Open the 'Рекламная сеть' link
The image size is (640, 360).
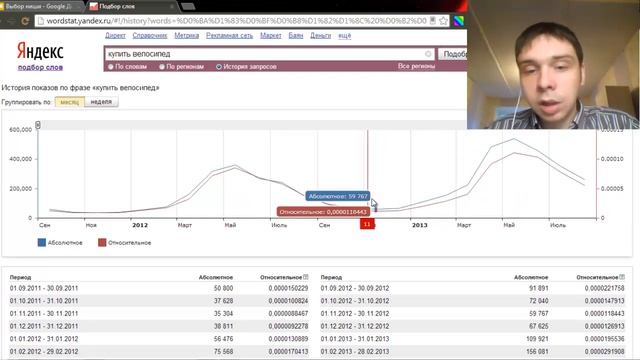pos(229,36)
